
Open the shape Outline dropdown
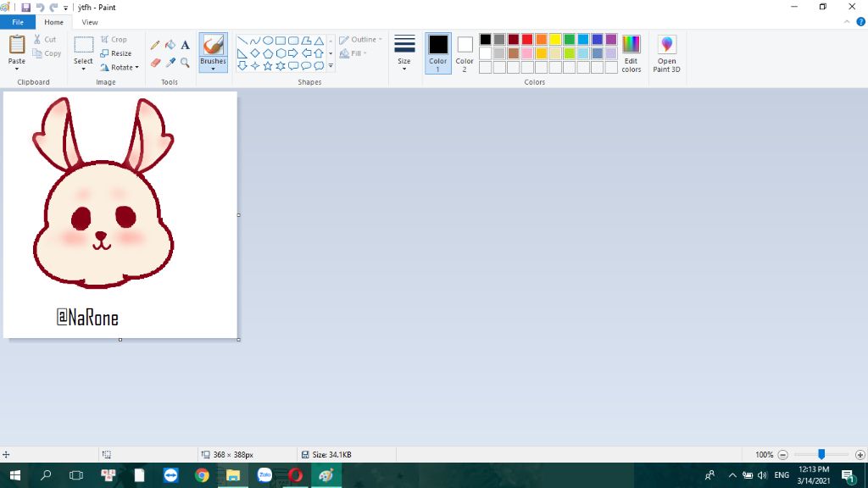tap(360, 40)
